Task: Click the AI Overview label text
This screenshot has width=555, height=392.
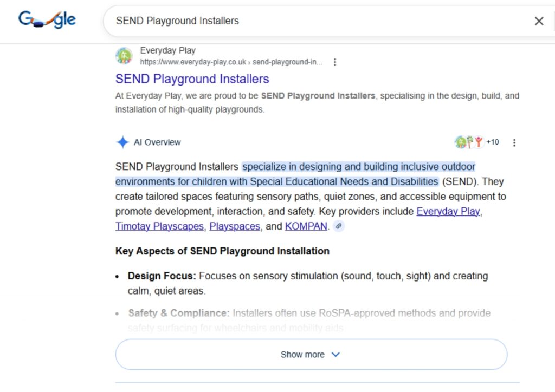Action: 157,142
